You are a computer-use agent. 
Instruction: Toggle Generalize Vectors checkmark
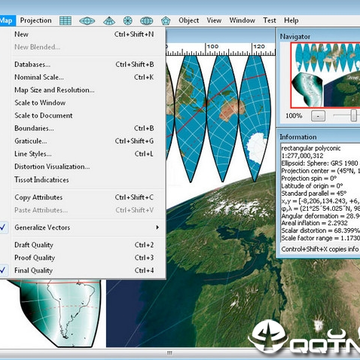point(4,228)
